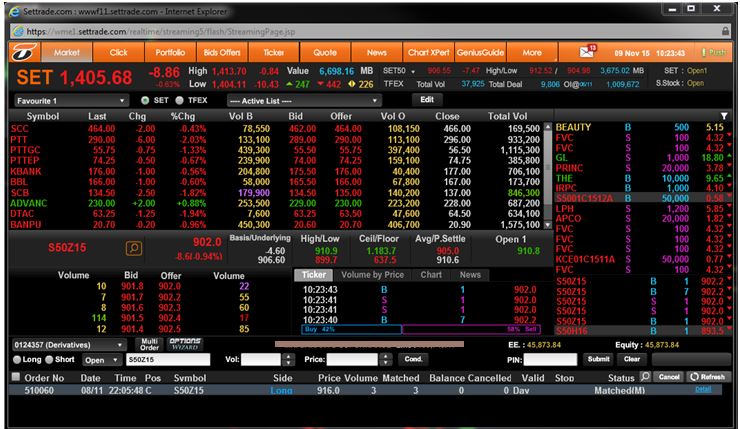Open the More menu
The width and height of the screenshot is (740, 429).
tap(532, 52)
